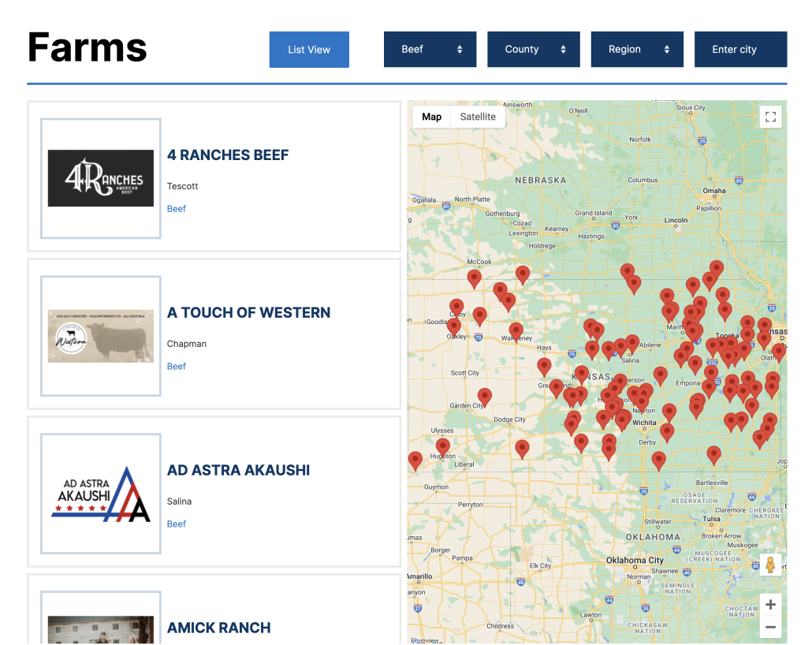Select the Street View pegman icon
The image size is (812, 645).
coord(770,565)
